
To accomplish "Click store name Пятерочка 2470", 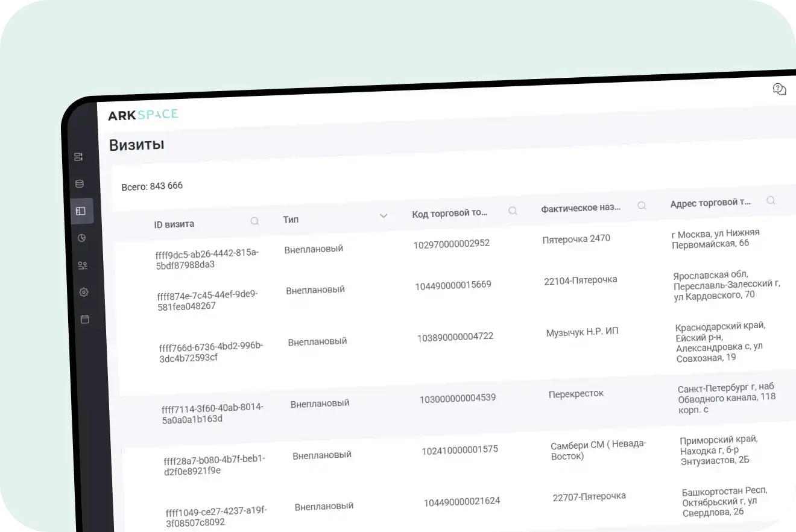I will (x=576, y=239).
